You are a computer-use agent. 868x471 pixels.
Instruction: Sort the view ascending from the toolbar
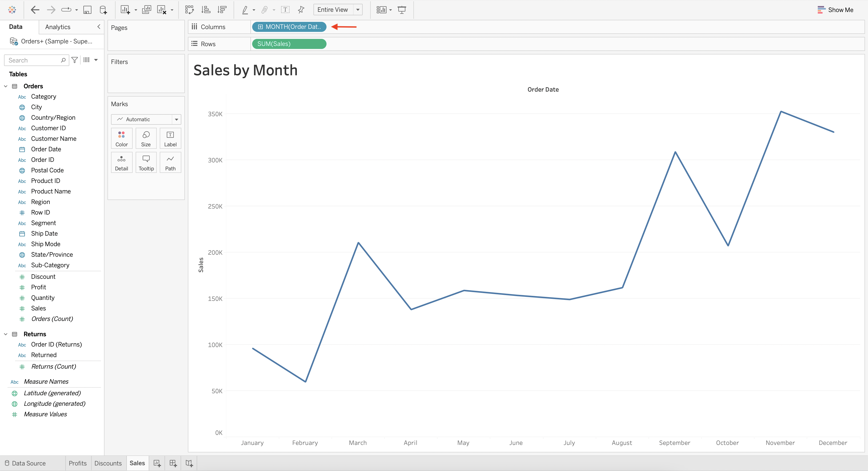(205, 10)
